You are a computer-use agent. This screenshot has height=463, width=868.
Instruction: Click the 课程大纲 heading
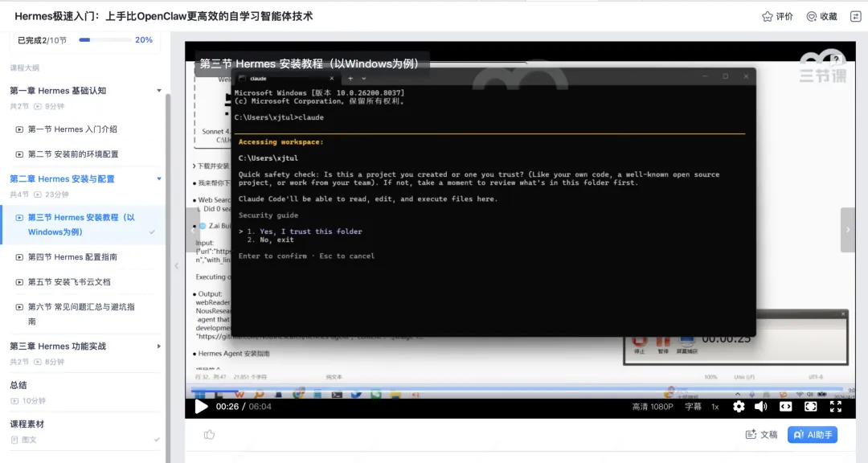24,68
